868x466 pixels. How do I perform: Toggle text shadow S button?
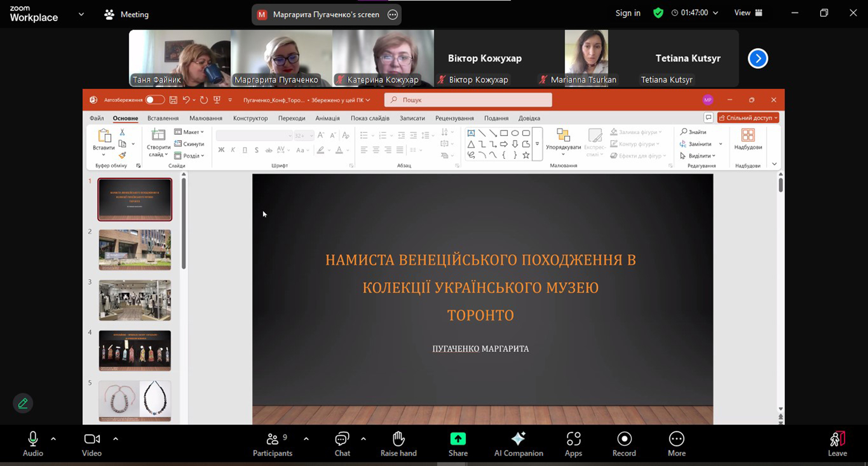click(257, 150)
